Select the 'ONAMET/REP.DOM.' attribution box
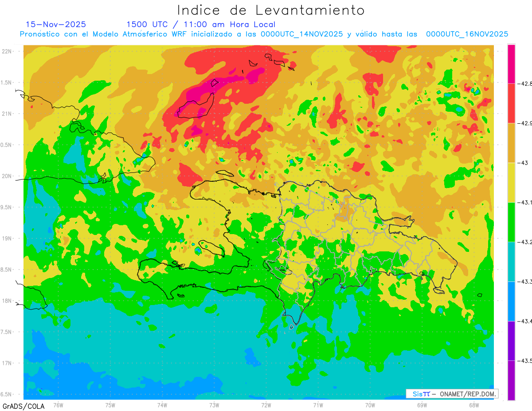Screen dimensions: 532x411 (x=452, y=394)
